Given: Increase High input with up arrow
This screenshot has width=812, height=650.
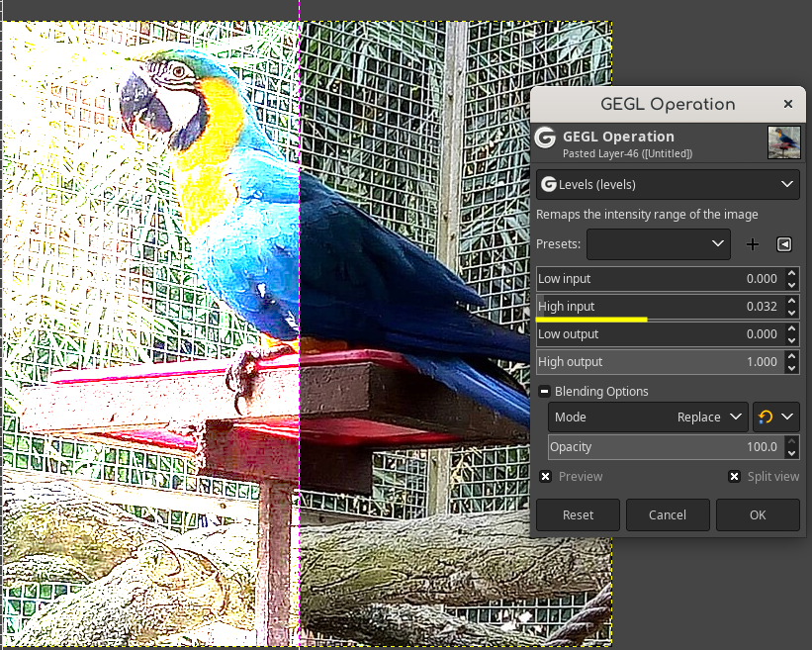Looking at the screenshot, I should pyautogui.click(x=792, y=301).
